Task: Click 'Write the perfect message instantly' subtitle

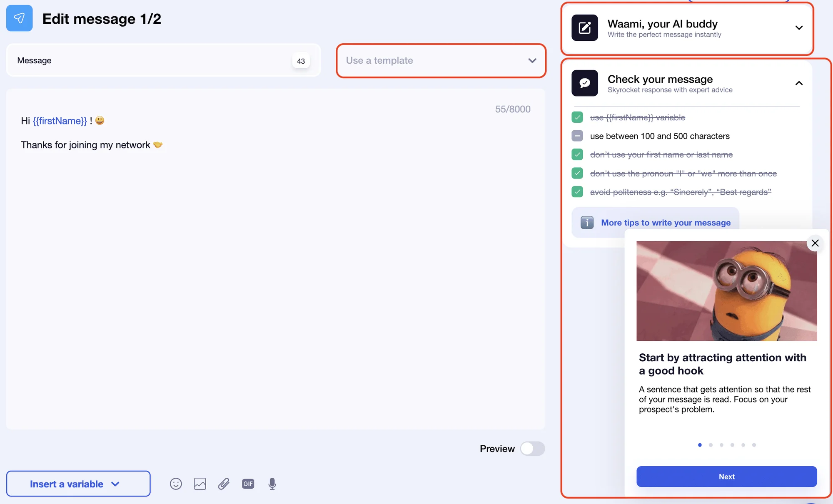Action: pos(664,35)
